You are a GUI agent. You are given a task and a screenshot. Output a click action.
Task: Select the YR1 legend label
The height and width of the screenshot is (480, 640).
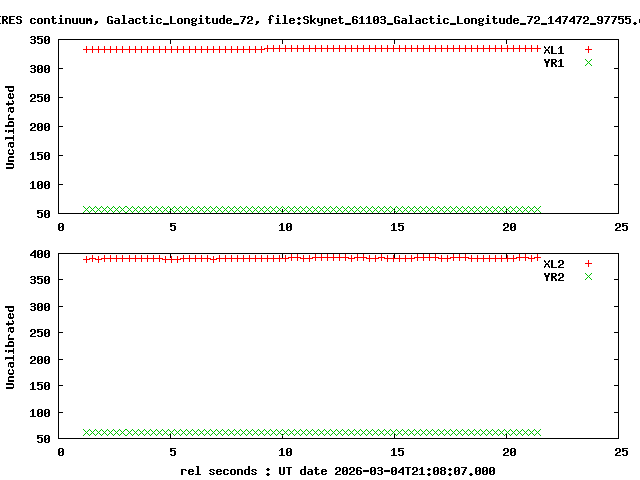(554, 62)
